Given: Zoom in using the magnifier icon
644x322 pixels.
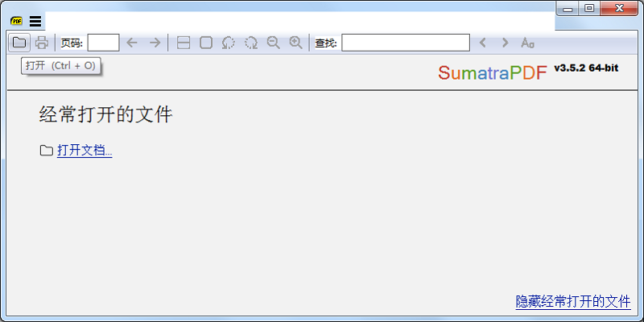Looking at the screenshot, I should tap(295, 43).
